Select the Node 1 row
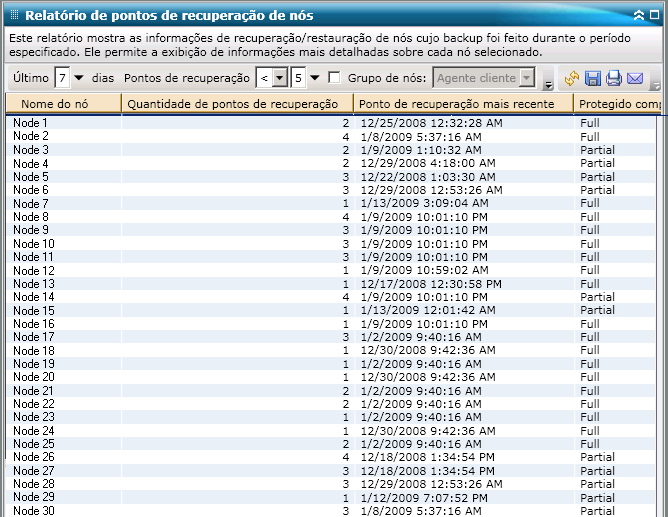The width and height of the screenshot is (668, 517). (331, 123)
